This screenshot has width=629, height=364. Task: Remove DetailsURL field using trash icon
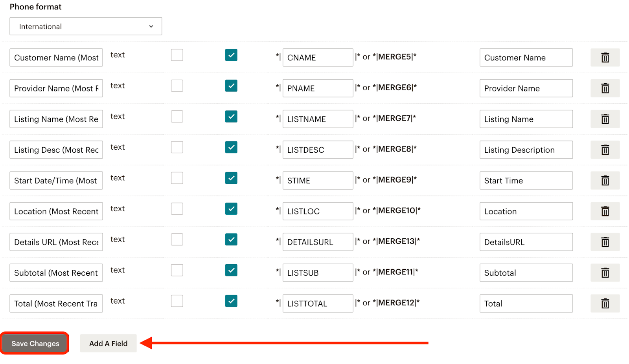[605, 242]
